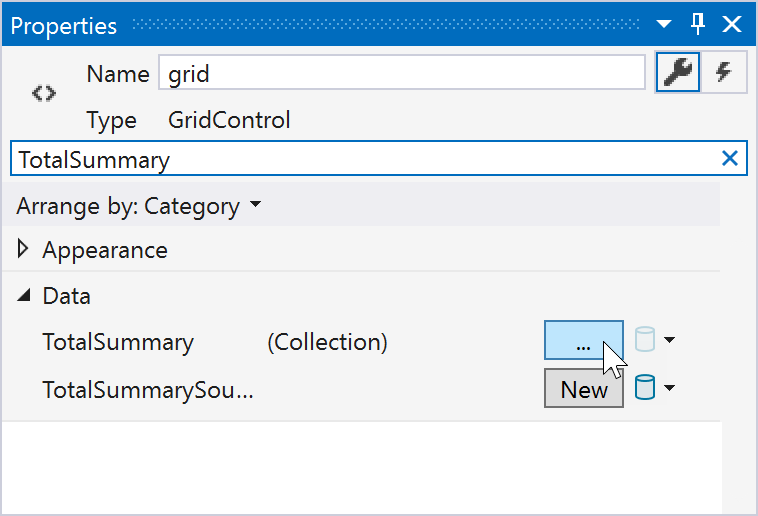Show event handlers with the lightning icon
This screenshot has height=516, width=758.
pos(724,73)
